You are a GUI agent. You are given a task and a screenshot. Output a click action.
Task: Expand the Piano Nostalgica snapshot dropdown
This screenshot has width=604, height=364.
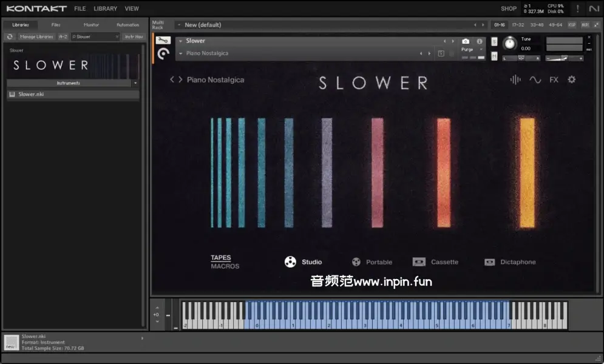tap(180, 53)
